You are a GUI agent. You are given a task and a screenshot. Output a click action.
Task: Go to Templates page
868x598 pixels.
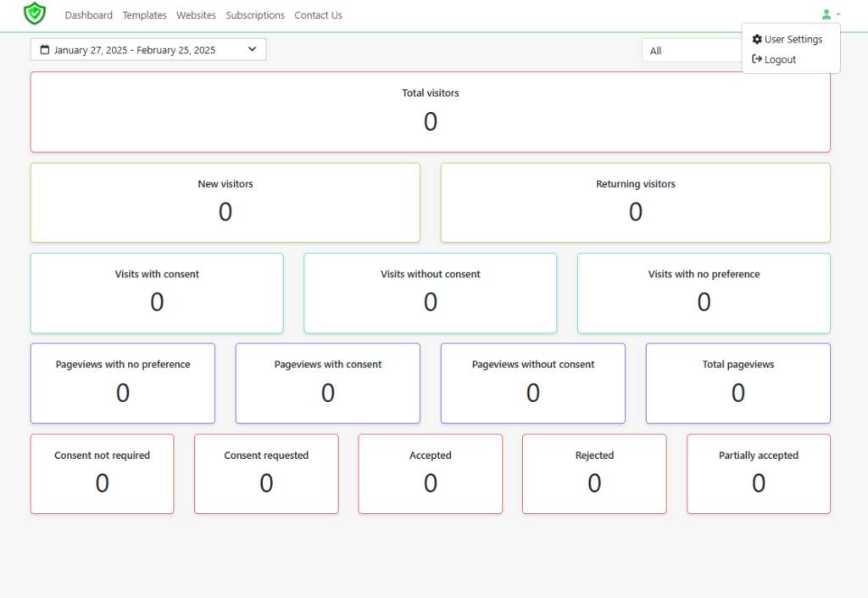click(144, 15)
